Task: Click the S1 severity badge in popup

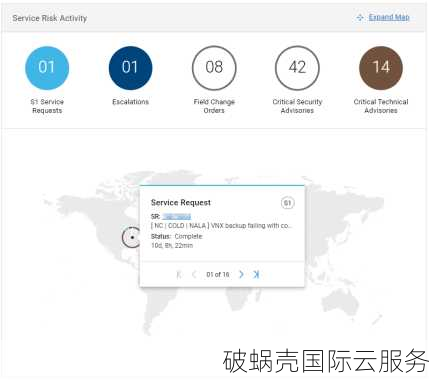Action: tap(287, 203)
